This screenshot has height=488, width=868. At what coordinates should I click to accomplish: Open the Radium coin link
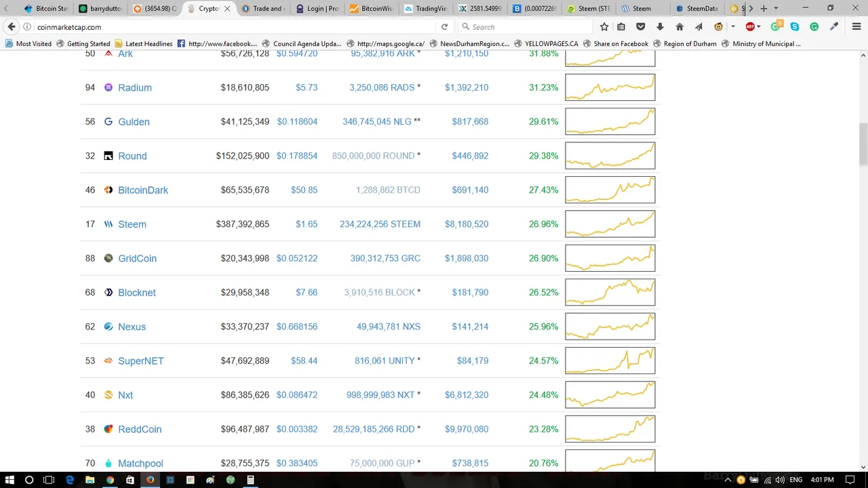[x=135, y=87]
